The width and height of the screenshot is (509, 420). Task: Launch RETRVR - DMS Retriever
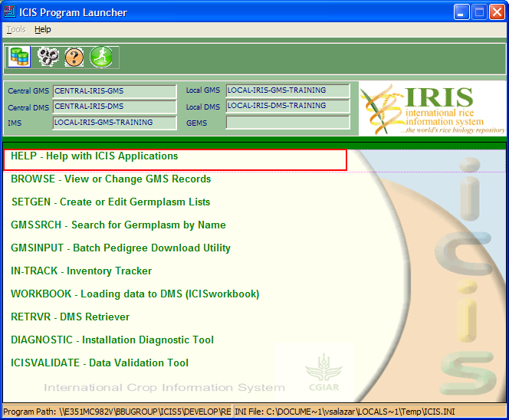(70, 317)
